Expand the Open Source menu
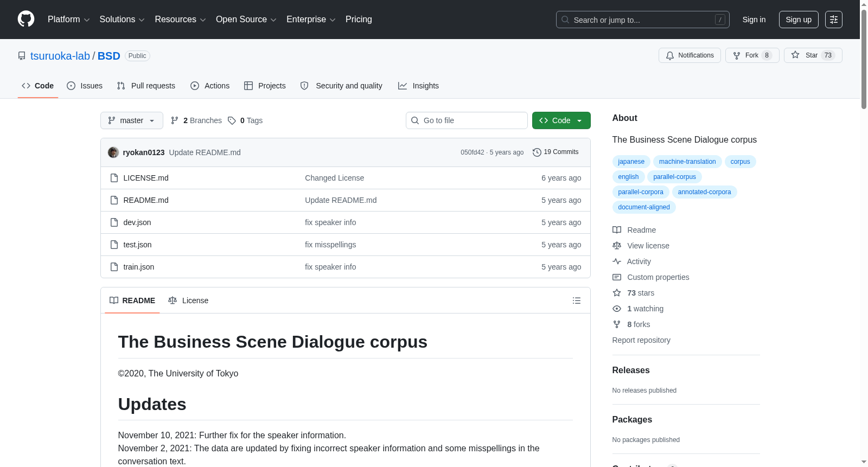Viewport: 868px width, 467px height. (x=246, y=20)
